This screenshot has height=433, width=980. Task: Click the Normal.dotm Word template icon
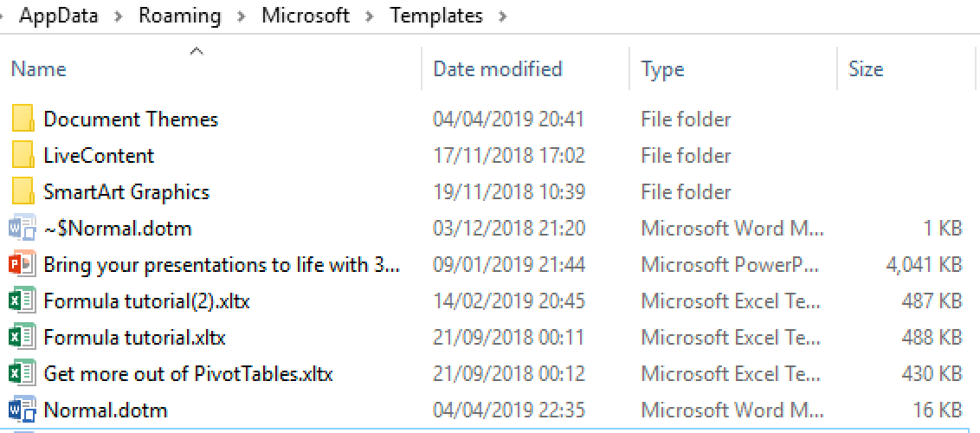23,410
